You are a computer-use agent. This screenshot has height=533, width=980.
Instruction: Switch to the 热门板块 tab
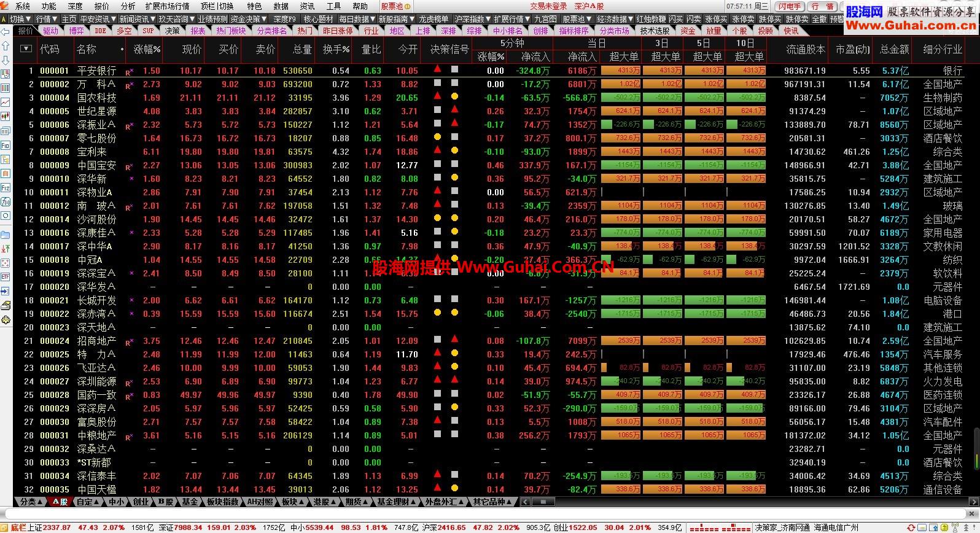[x=231, y=31]
